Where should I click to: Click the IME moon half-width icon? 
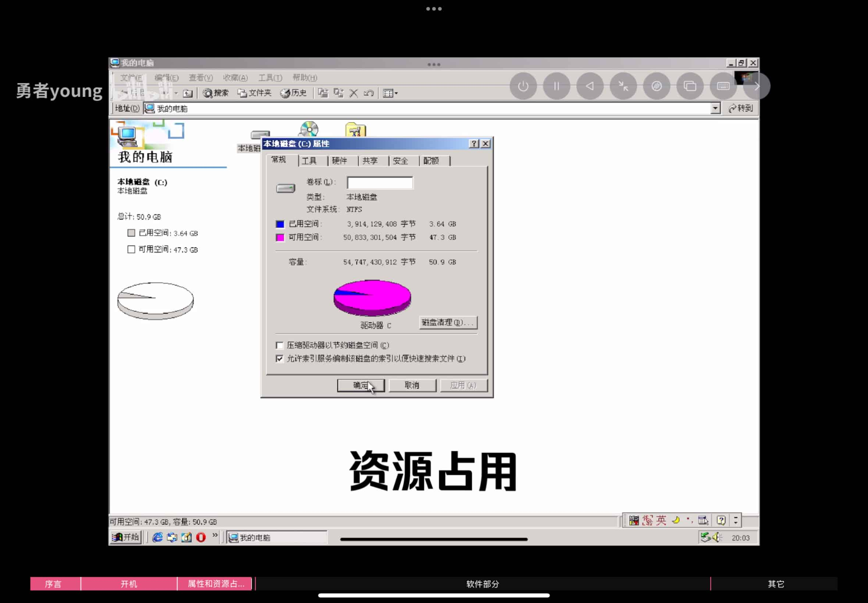676,520
